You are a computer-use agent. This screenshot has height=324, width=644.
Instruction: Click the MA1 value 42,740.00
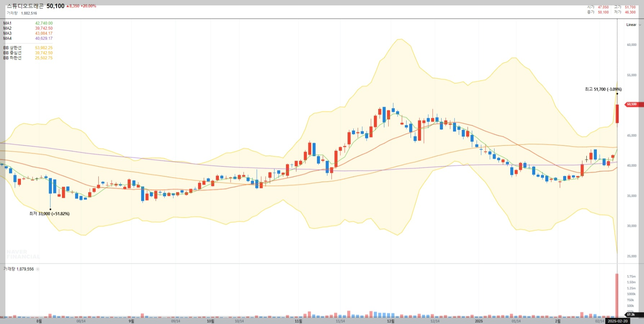pyautogui.click(x=44, y=23)
